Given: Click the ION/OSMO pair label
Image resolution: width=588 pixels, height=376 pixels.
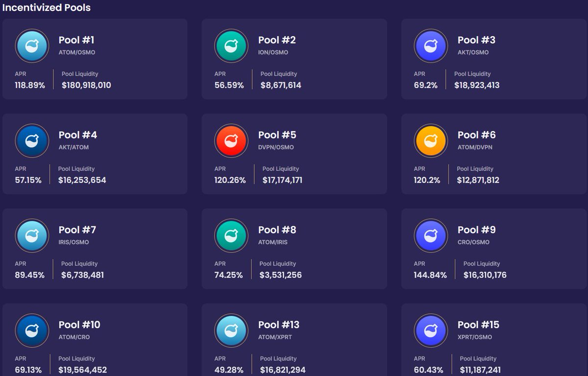Looking at the screenshot, I should point(273,52).
